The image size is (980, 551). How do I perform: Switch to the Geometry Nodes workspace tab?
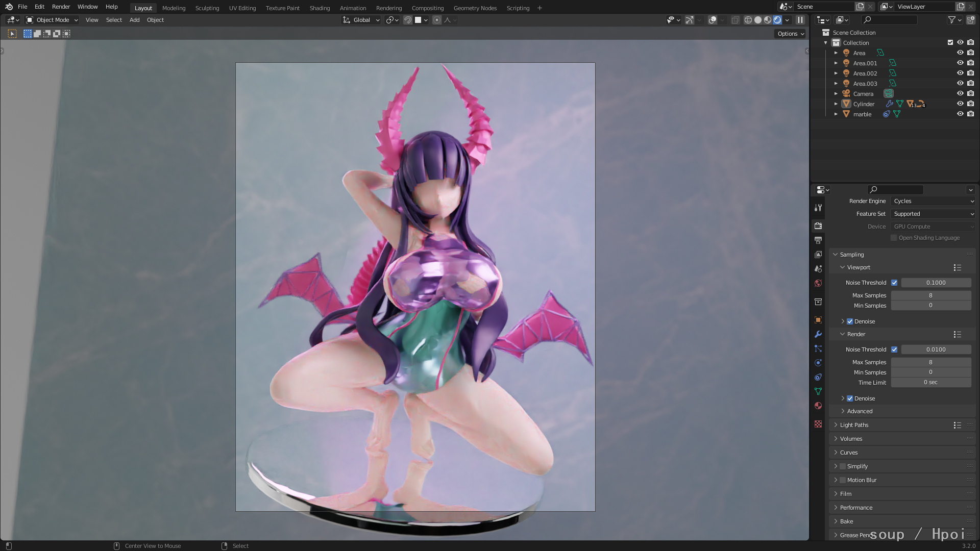point(475,8)
